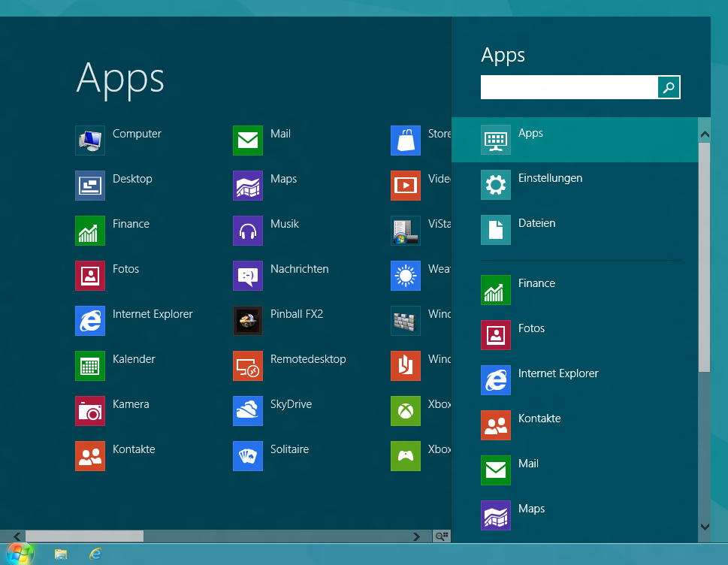The image size is (728, 565).
Task: Open the ViSta app tile
Action: pyautogui.click(x=421, y=230)
